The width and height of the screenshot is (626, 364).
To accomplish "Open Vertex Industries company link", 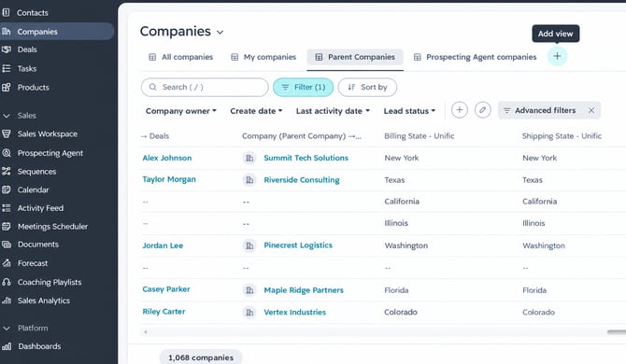I will (294, 312).
